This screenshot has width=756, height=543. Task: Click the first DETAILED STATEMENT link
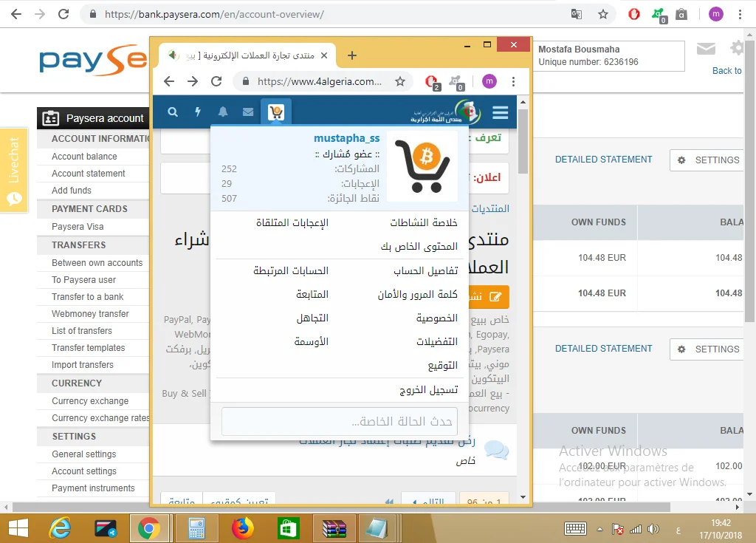click(603, 160)
